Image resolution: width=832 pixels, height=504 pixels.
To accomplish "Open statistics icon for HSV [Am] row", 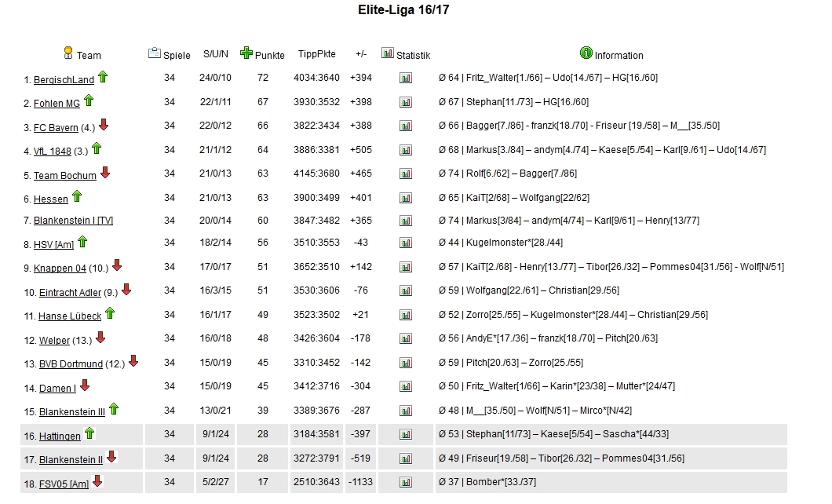I will [x=406, y=243].
